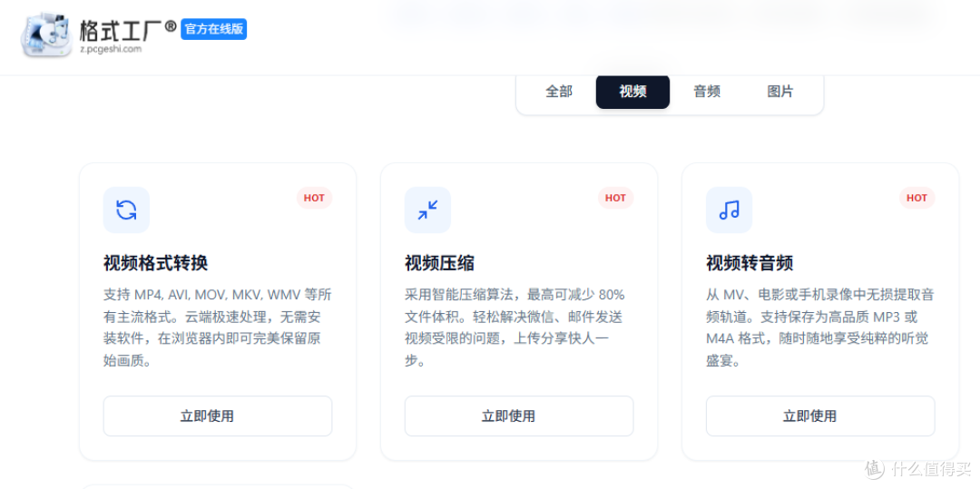Click the 格式工厂 logo icon
Screen dimensions: 980x489
pyautogui.click(x=47, y=34)
